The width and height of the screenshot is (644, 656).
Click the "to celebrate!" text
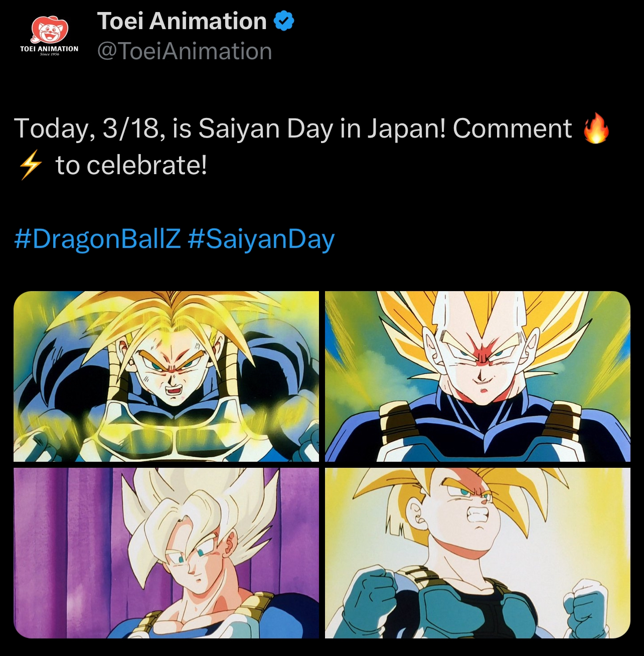pyautogui.click(x=131, y=165)
